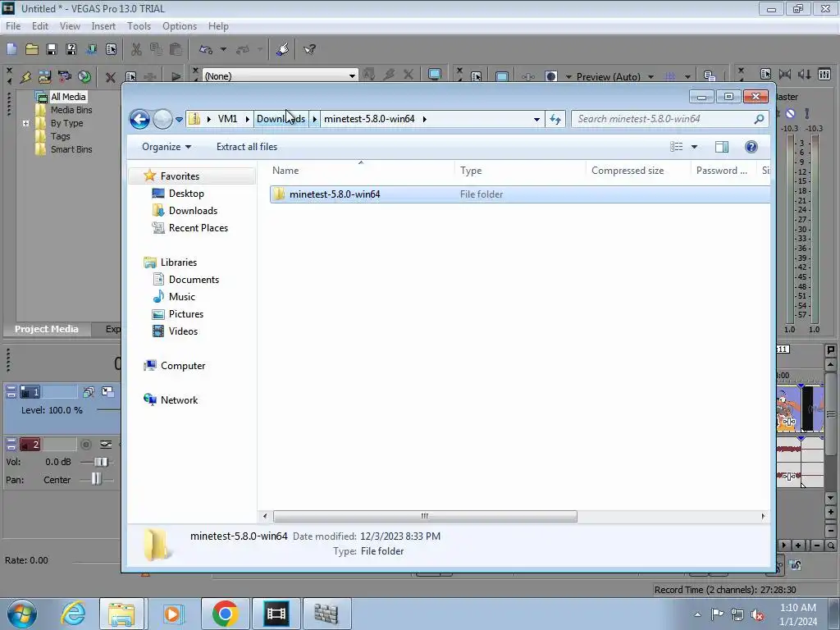This screenshot has height=630, width=840.
Task: Minimize audio track 2 height
Action: 11,441
